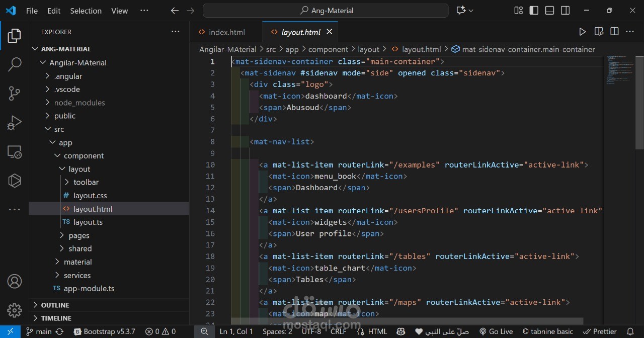Click tabnine basic status item
This screenshot has height=338, width=644.
pos(548,331)
